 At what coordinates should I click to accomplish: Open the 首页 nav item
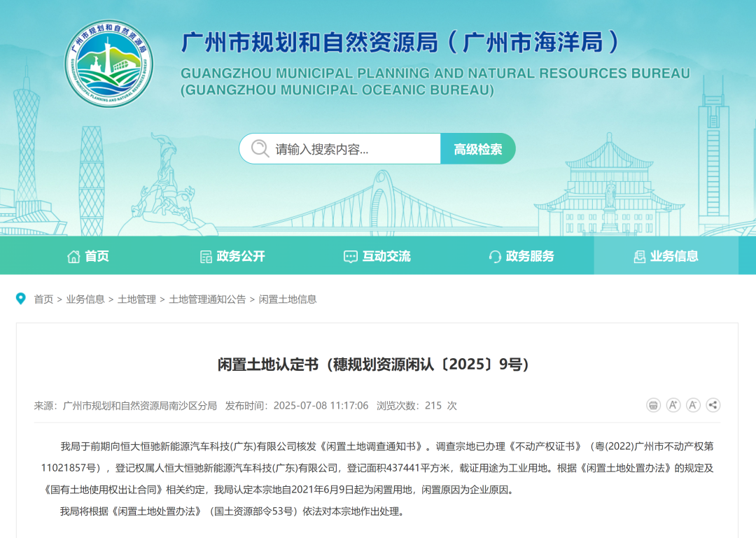tap(88, 255)
